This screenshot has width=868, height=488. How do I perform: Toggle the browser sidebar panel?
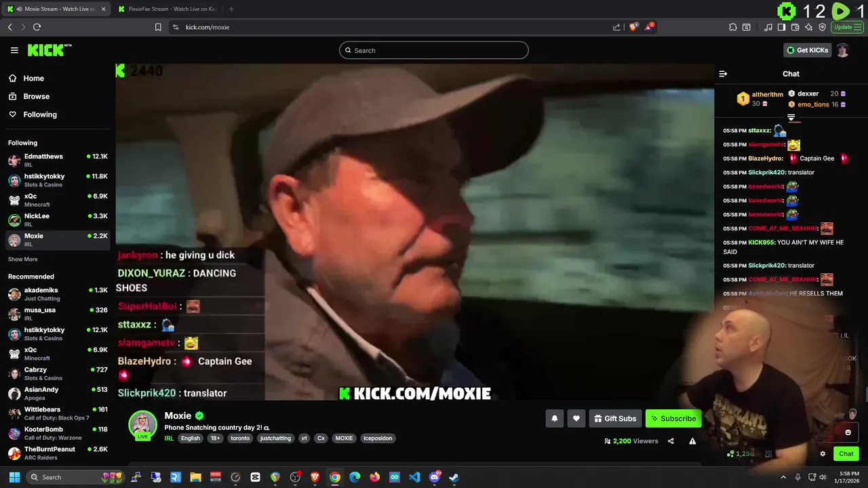[781, 27]
